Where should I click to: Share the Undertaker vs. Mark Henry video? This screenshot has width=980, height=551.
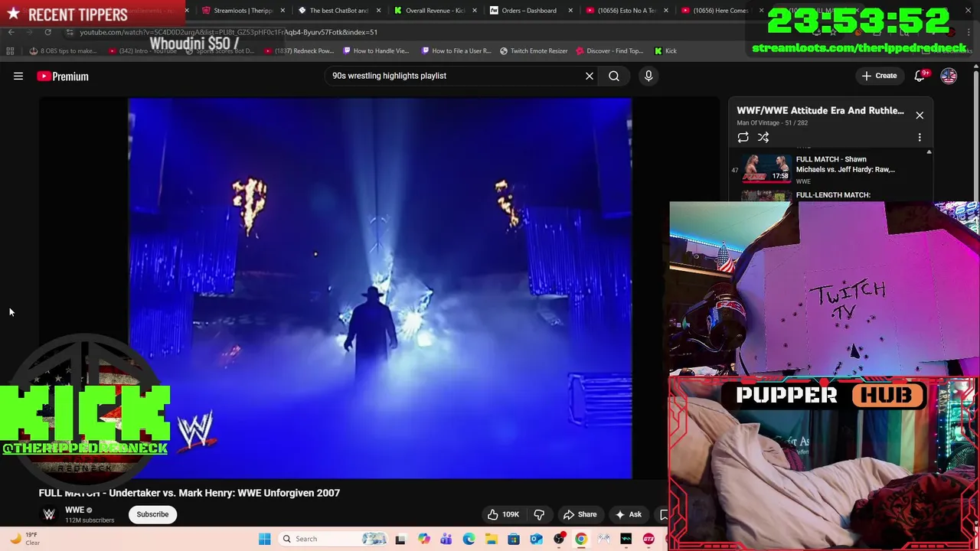(x=580, y=514)
